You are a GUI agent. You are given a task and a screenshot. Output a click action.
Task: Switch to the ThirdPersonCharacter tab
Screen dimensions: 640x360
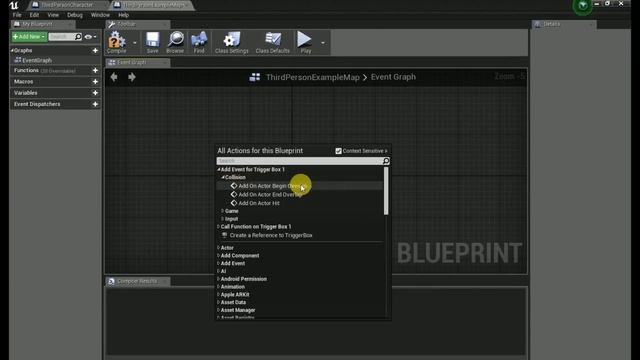coord(67,5)
